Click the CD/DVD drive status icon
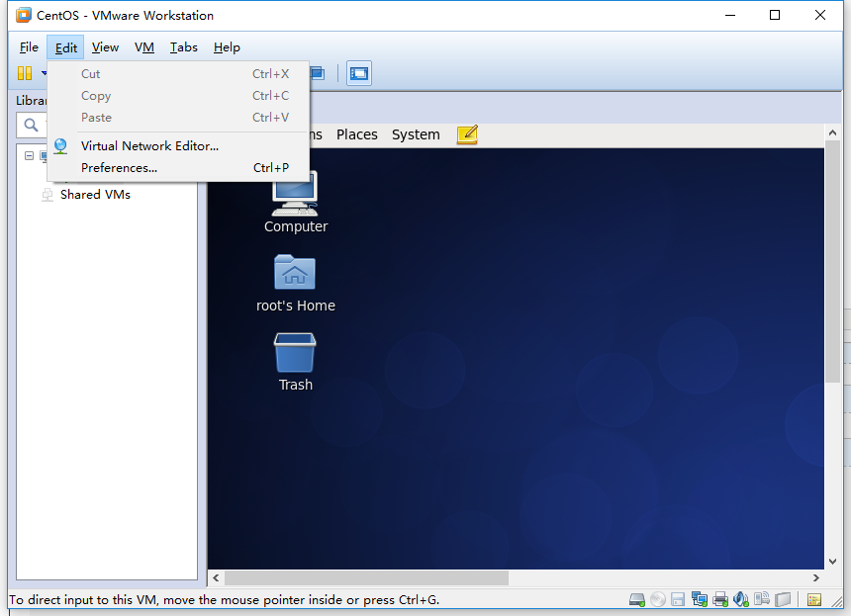Screen dimensions: 851x616 (x=658, y=599)
